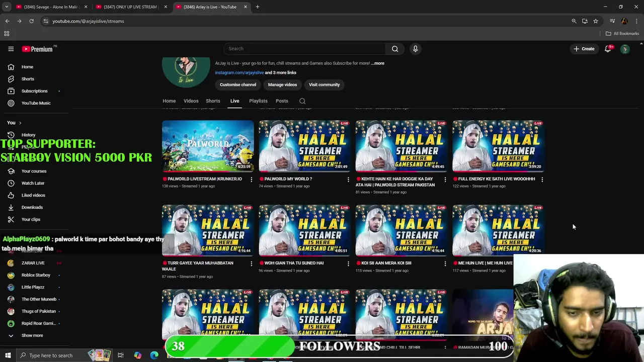Expand the You section chevron
The width and height of the screenshot is (644, 362).
[20, 123]
